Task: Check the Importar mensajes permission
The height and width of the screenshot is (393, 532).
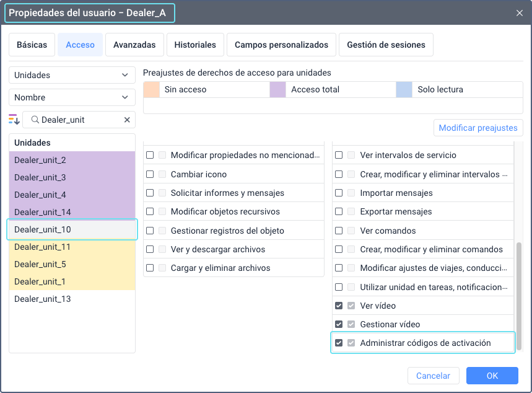Action: click(338, 193)
